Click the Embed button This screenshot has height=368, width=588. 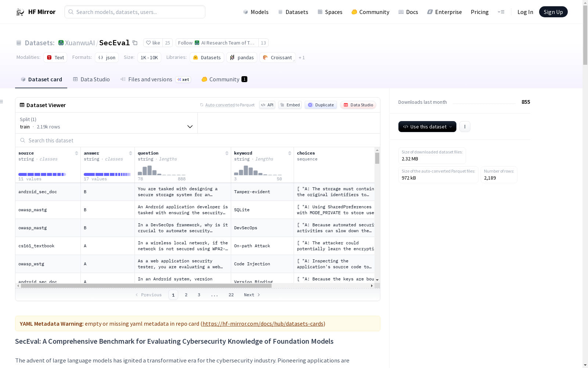[x=290, y=105]
